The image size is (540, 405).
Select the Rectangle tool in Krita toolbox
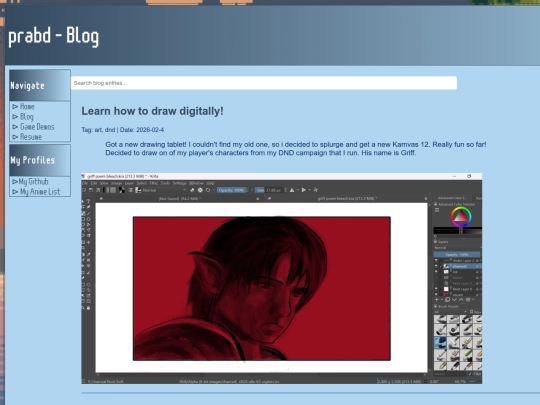click(x=83, y=219)
